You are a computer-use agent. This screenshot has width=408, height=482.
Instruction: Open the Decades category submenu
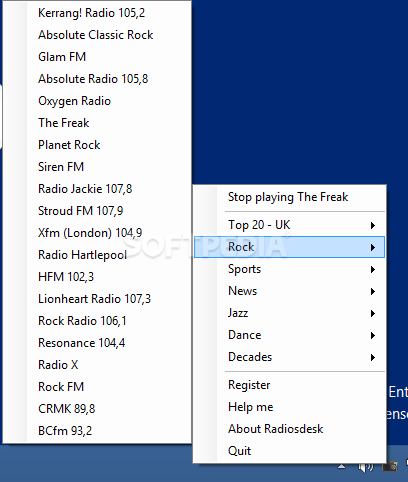(289, 357)
